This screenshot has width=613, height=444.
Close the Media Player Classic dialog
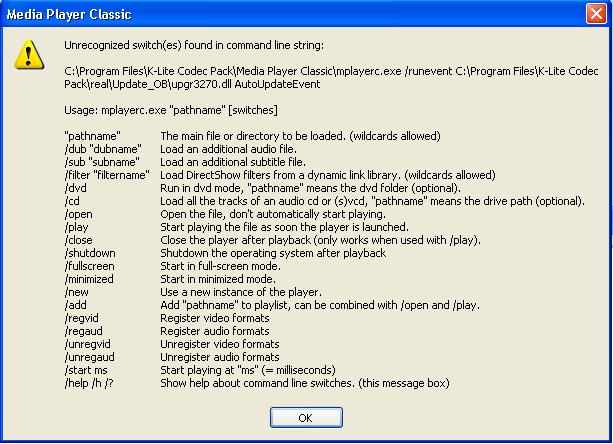coord(596,14)
